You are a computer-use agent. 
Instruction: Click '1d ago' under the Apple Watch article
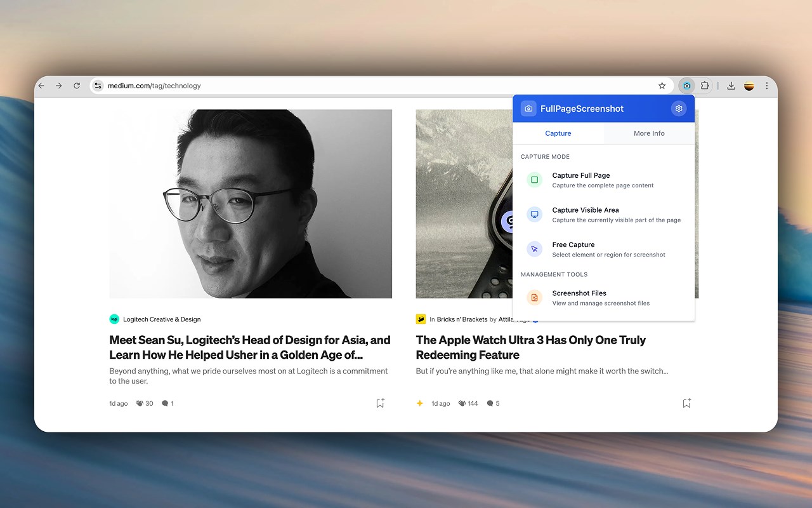[x=441, y=403]
